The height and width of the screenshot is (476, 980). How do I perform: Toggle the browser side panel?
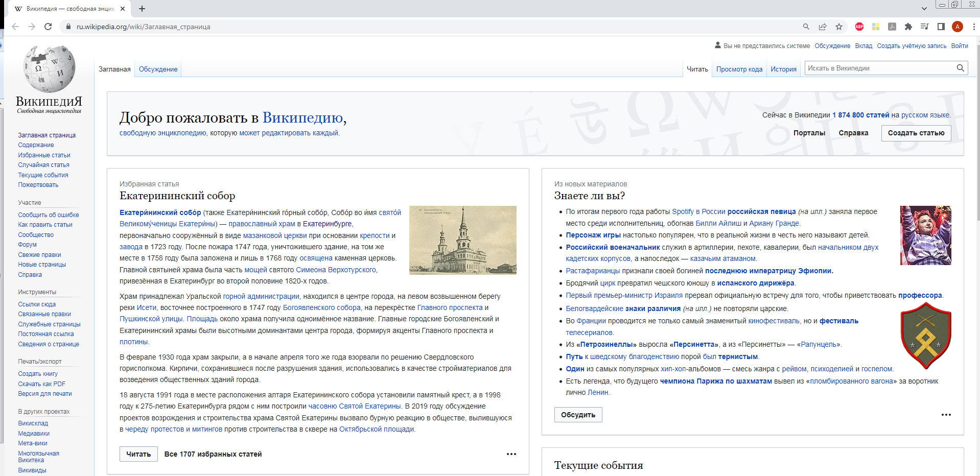(x=941, y=27)
